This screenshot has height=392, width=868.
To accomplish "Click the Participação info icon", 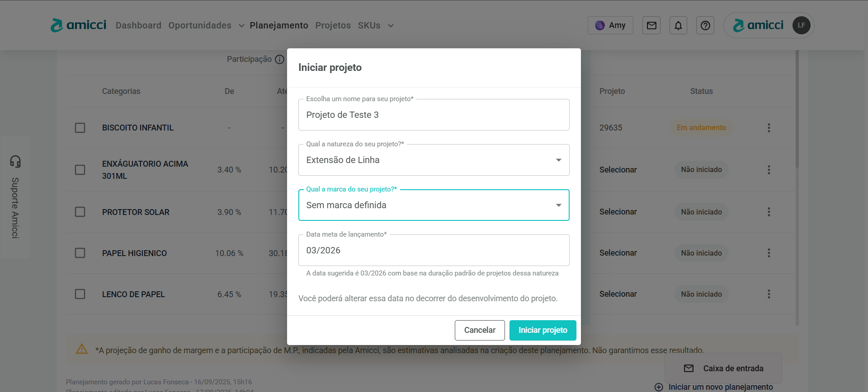I will (280, 60).
